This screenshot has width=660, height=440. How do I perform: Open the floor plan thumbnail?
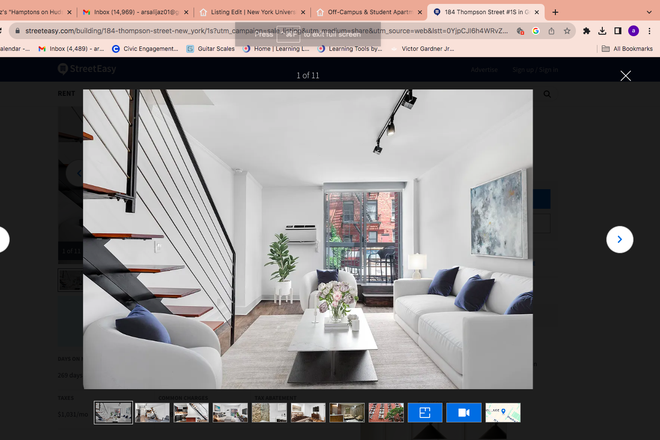click(425, 413)
